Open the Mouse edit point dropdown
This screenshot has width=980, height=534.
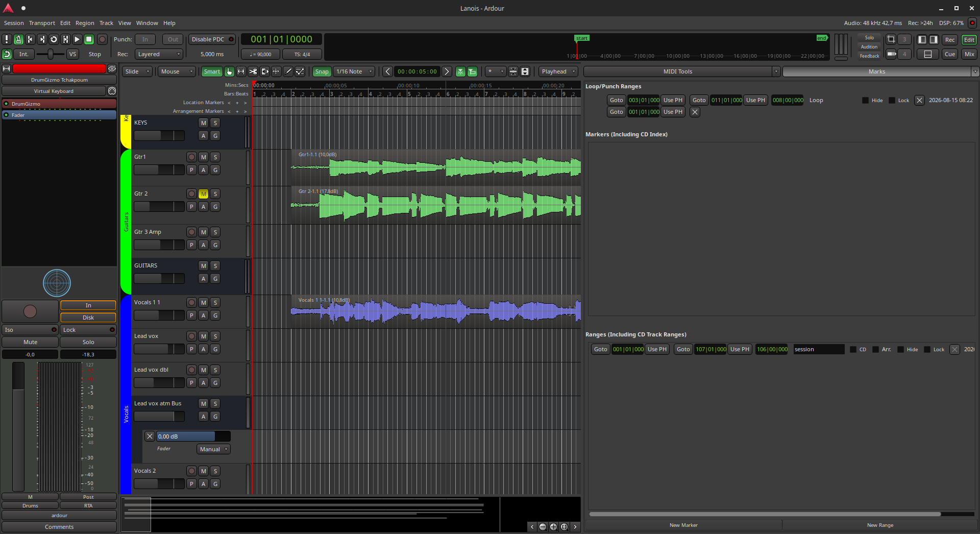(x=177, y=71)
